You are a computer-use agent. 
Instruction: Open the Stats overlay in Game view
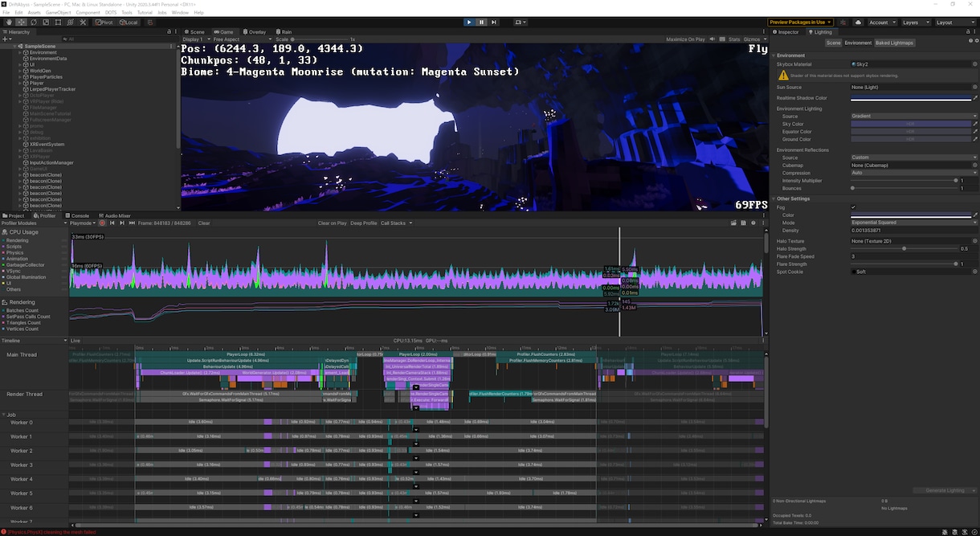click(x=733, y=39)
